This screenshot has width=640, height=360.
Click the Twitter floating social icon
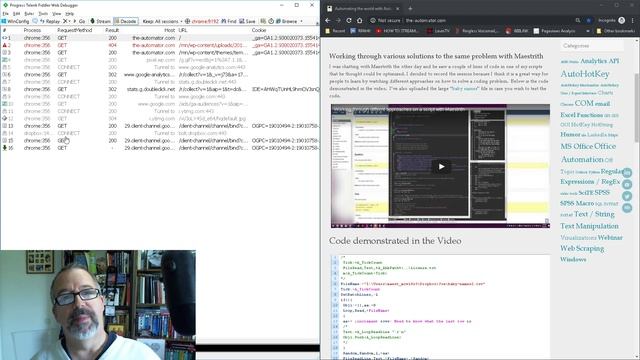627,196
